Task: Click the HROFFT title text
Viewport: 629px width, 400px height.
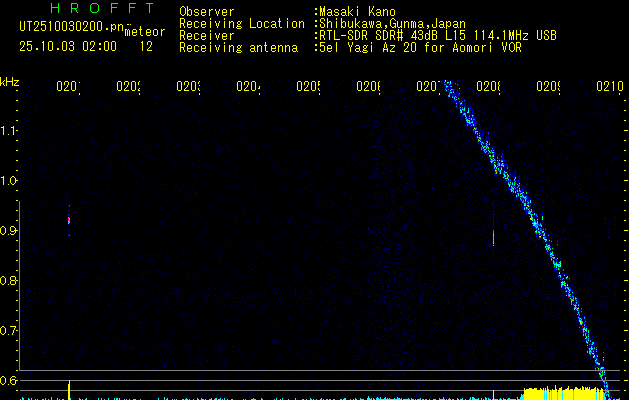Action: pos(103,9)
